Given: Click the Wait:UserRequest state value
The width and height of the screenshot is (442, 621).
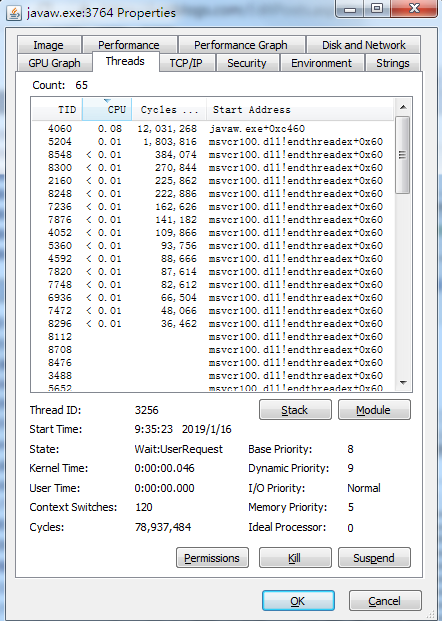Looking at the screenshot, I should (179, 449).
